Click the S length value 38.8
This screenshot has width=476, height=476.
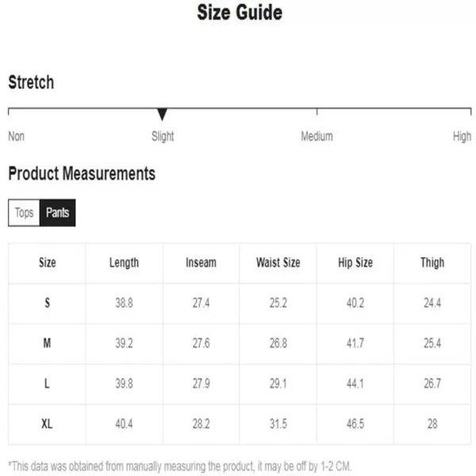coord(125,303)
